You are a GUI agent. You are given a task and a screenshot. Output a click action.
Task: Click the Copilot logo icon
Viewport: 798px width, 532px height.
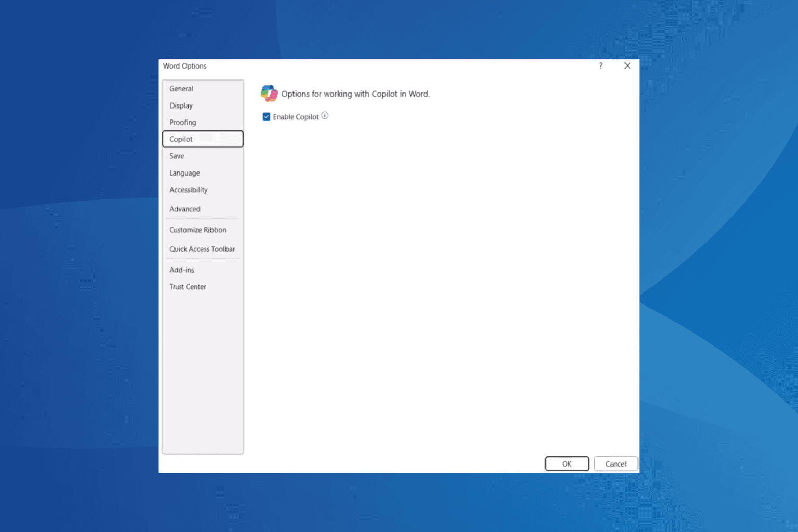click(x=269, y=94)
